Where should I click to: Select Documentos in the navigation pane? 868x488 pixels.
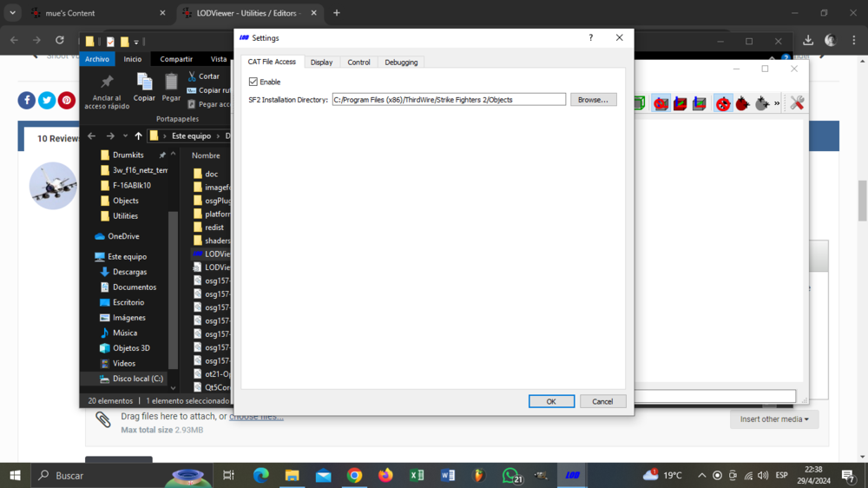pyautogui.click(x=134, y=287)
